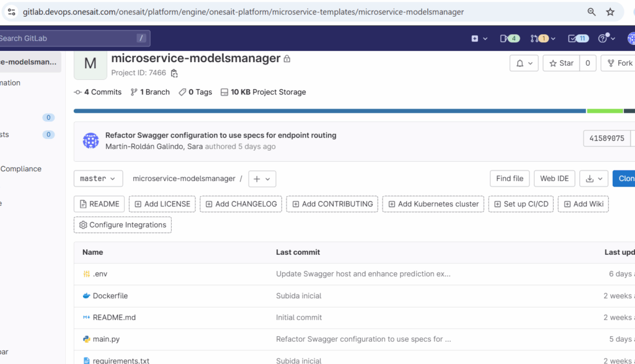Viewport: 635px width, 364px height.
Task: Open the plus add-file dropdown in breadcrumb
Action: tap(262, 179)
